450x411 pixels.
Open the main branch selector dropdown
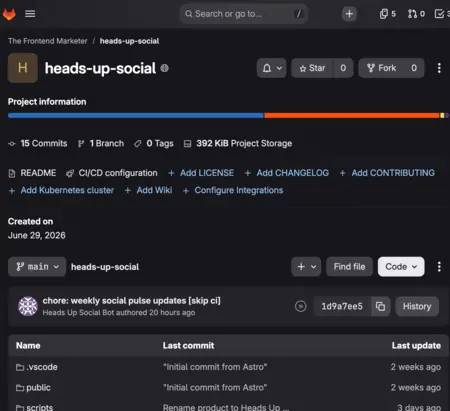[37, 267]
